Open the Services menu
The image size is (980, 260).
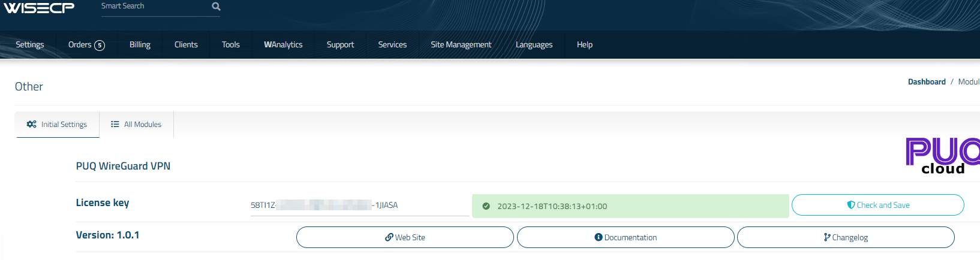(x=392, y=44)
